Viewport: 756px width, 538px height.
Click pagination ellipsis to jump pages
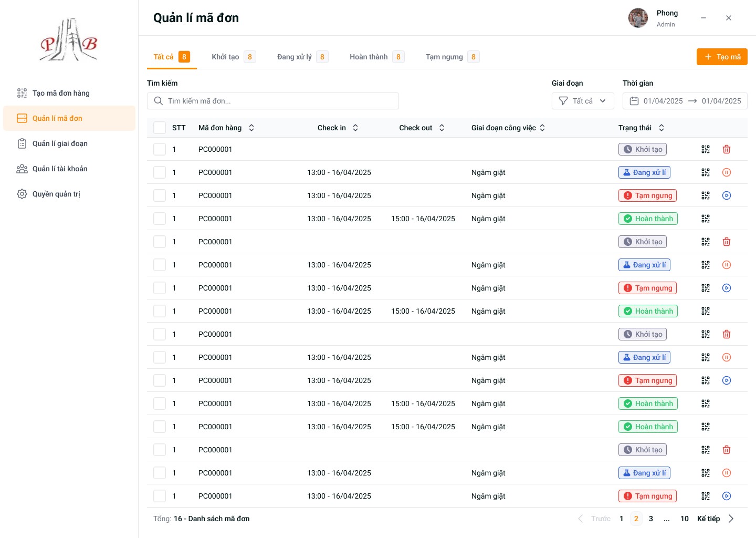click(x=667, y=519)
